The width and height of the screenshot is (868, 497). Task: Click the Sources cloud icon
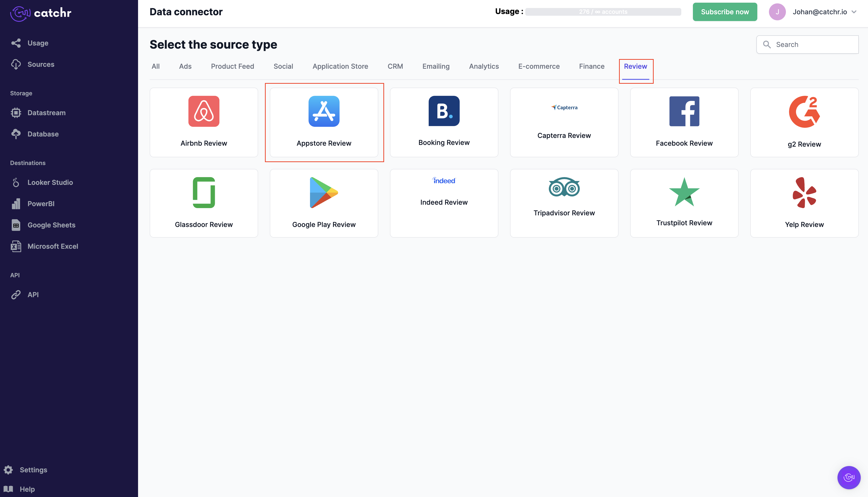point(16,64)
